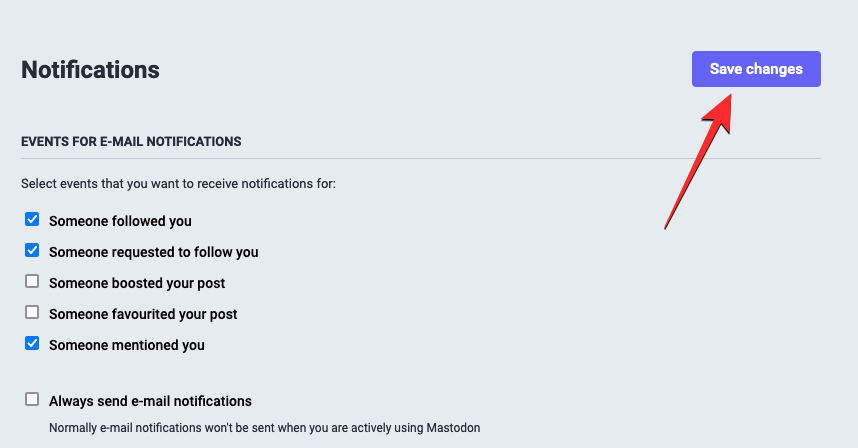Enable 'Always send e-mail notifications' checkbox
858x448 pixels.
pyautogui.click(x=32, y=400)
